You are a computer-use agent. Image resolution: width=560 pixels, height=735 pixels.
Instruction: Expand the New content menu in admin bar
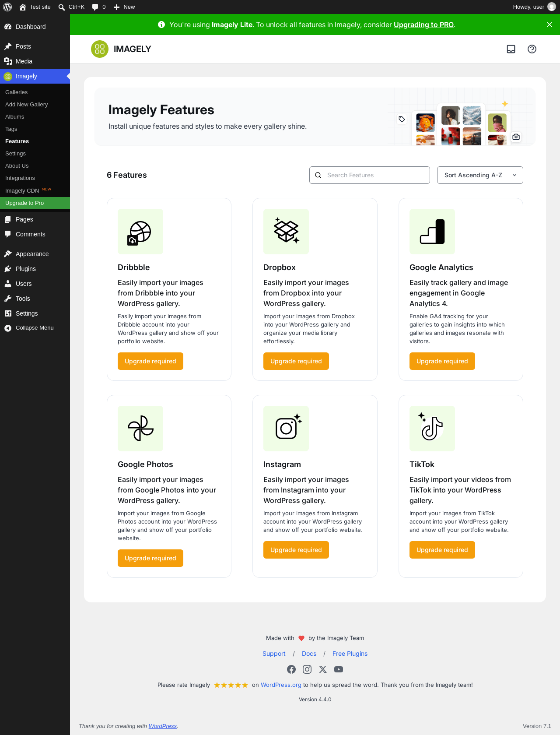pyautogui.click(x=124, y=7)
